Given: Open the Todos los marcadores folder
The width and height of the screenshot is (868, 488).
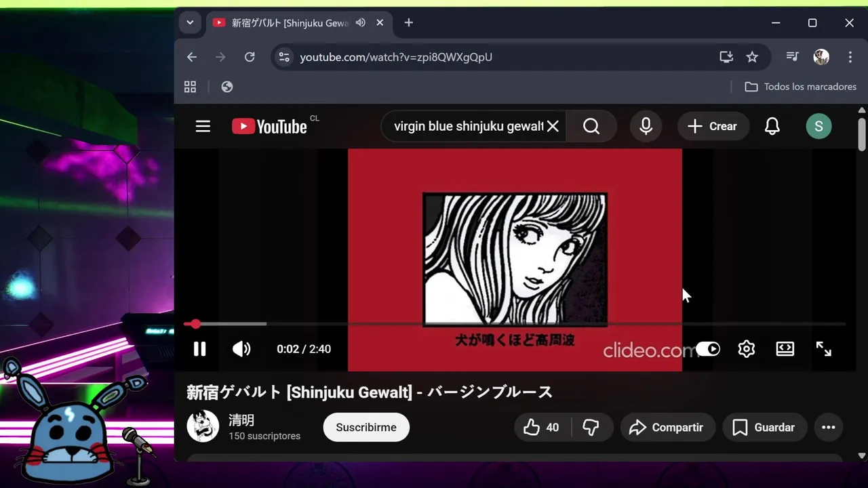Looking at the screenshot, I should [x=801, y=87].
